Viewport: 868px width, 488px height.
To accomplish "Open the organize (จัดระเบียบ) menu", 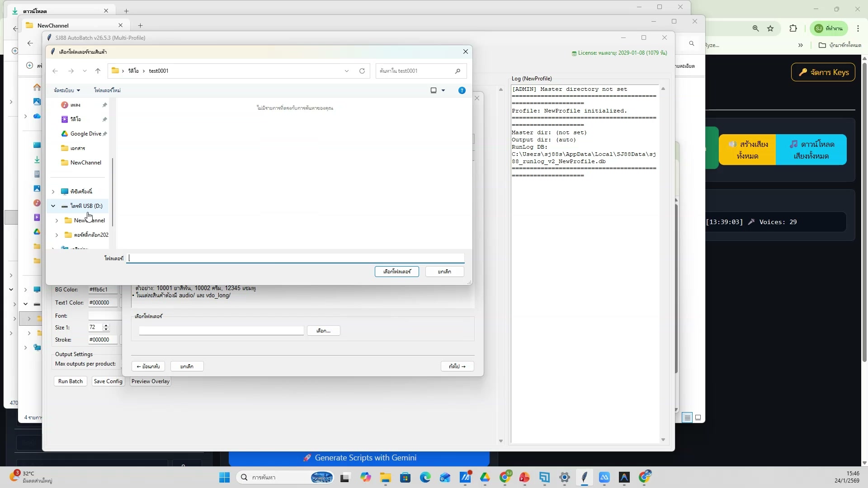I will pyautogui.click(x=66, y=90).
